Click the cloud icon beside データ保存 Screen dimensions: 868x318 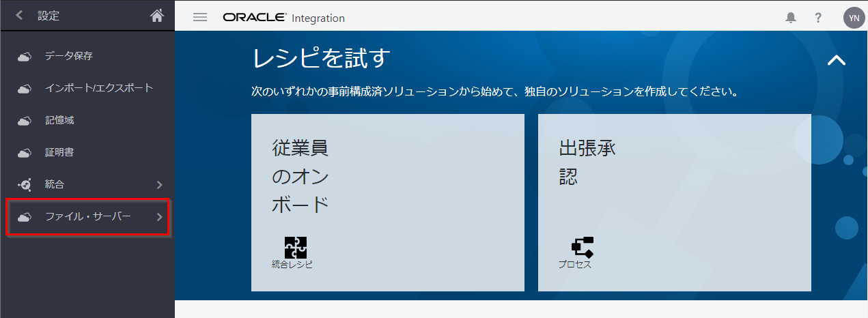pyautogui.click(x=25, y=57)
